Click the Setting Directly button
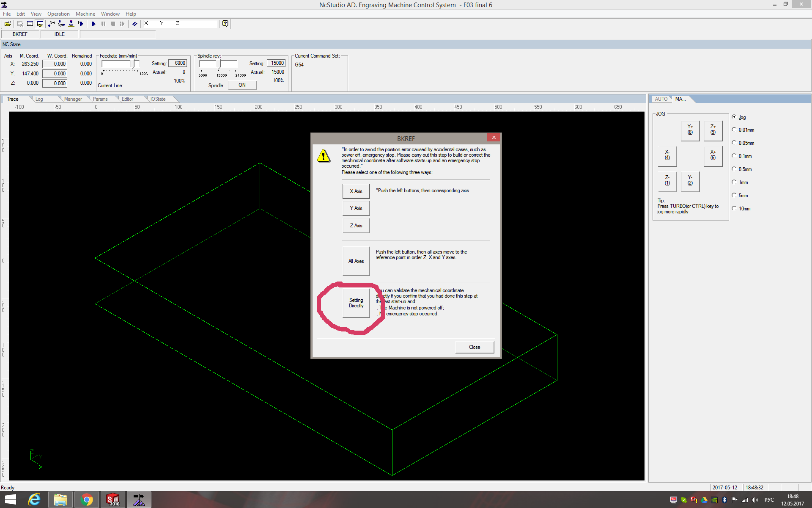812x508 pixels. [356, 303]
